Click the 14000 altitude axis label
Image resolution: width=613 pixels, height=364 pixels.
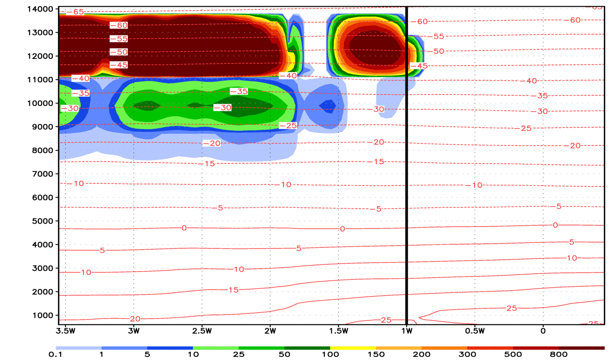click(40, 9)
